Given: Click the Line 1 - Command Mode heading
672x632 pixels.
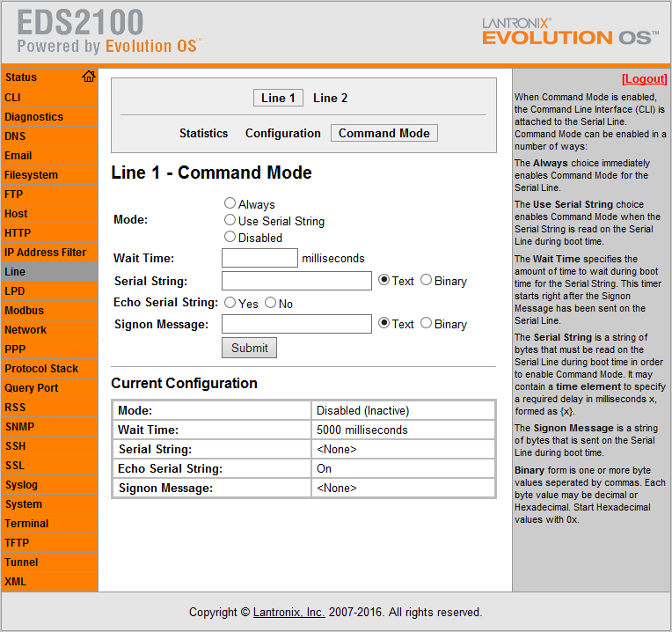Looking at the screenshot, I should [x=211, y=173].
